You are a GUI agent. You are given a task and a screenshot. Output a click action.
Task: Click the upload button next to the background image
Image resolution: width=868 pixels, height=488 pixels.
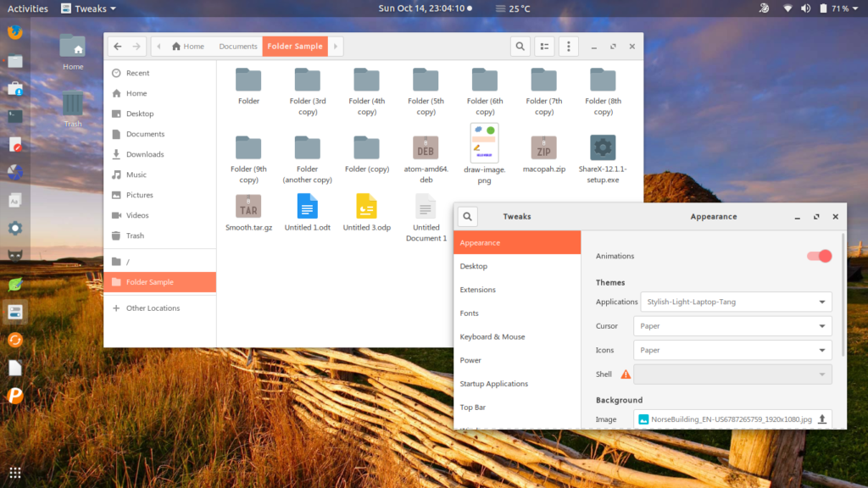[822, 419]
